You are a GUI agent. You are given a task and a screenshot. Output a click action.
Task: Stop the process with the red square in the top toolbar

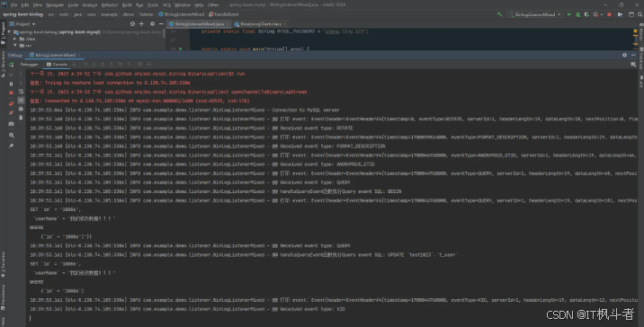(609, 14)
